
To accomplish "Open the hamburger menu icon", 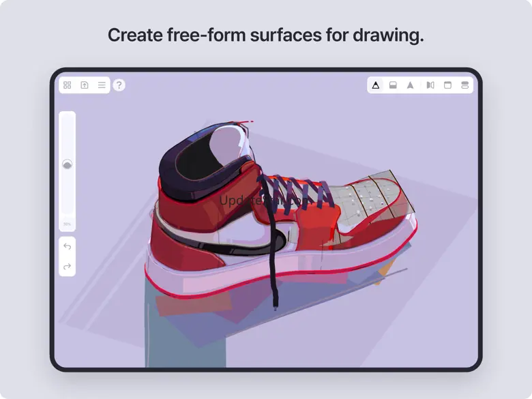I will click(x=102, y=85).
